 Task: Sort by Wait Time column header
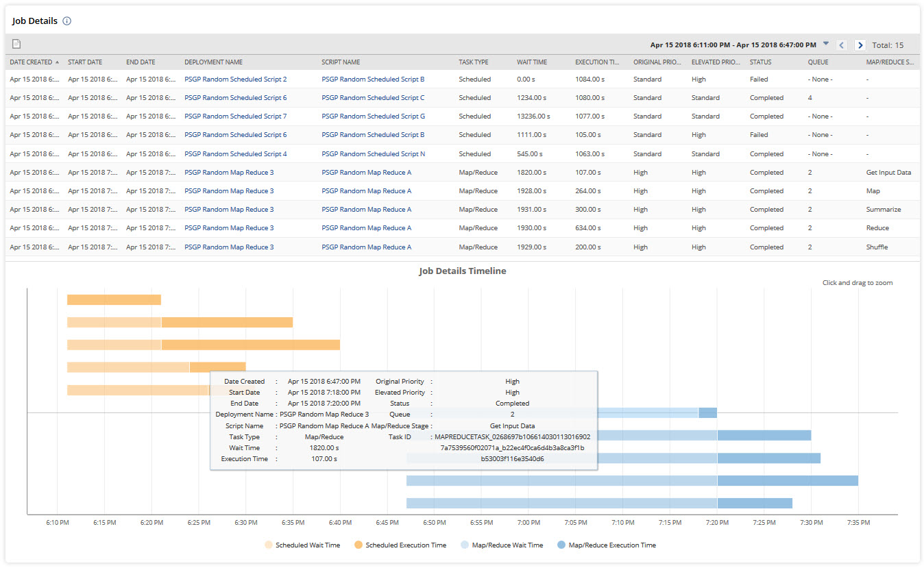tap(532, 62)
